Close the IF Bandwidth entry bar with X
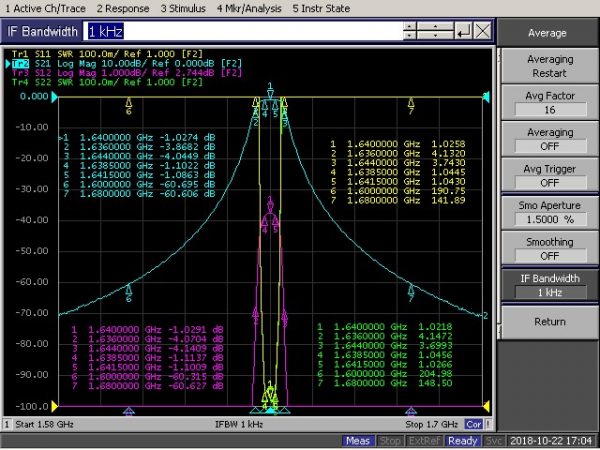 482,31
